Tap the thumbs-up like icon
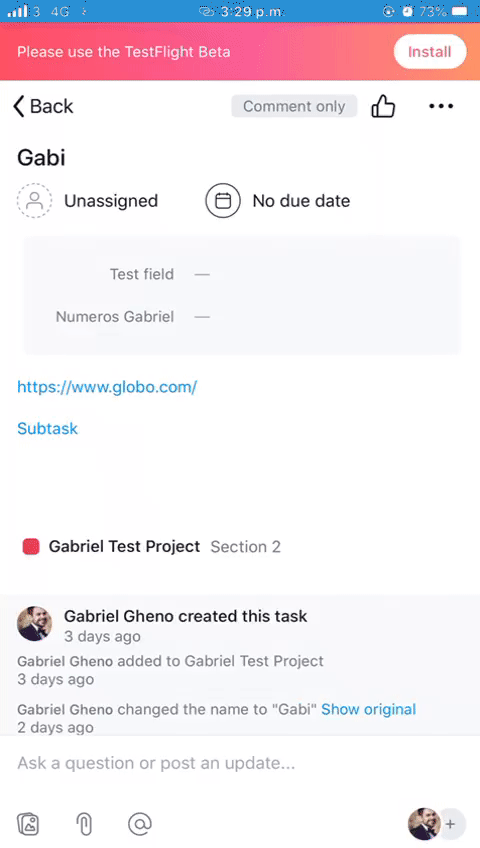The image size is (480, 848). (383, 106)
